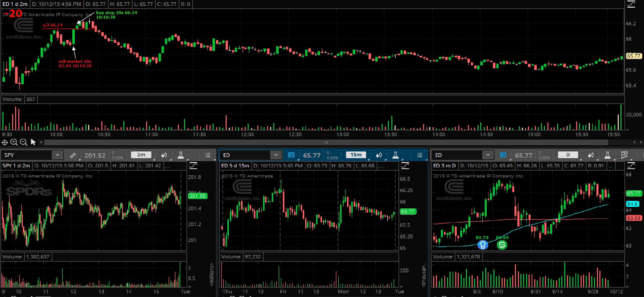The image size is (644, 297).
Task: Expand the ED symbol dropdown in daily panel
Action: click(x=488, y=155)
